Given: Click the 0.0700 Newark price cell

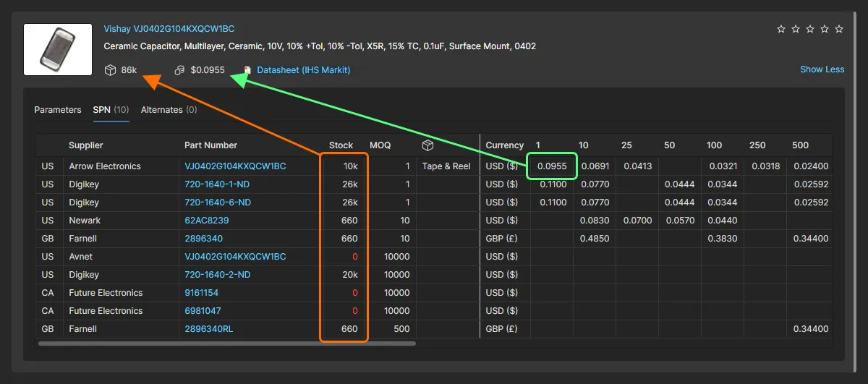Looking at the screenshot, I should (x=637, y=221).
